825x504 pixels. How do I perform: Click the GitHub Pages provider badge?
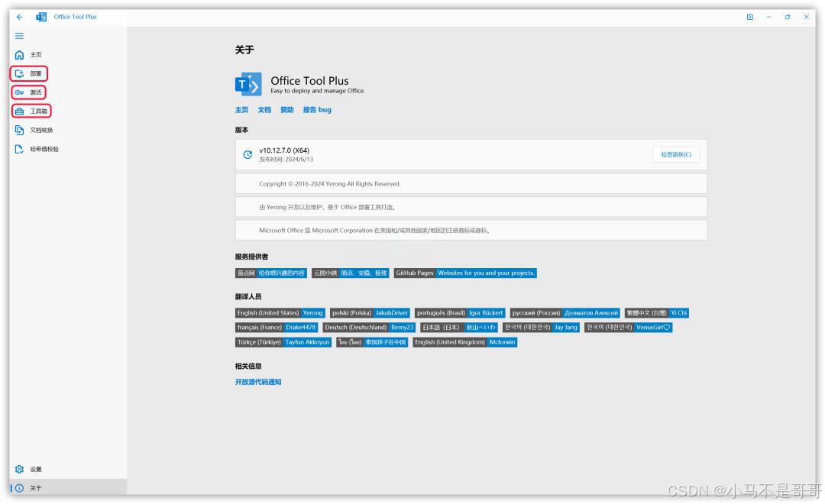[x=465, y=273]
